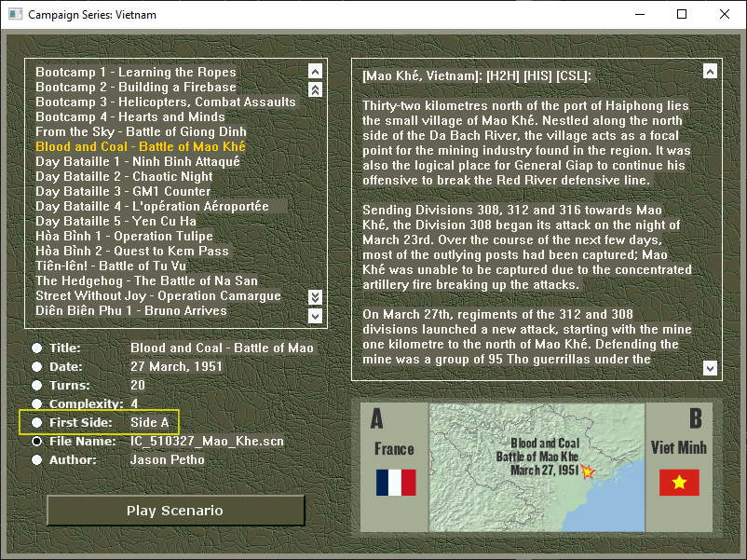Select Bootcamp 2 - Building a Firebase

[136, 87]
